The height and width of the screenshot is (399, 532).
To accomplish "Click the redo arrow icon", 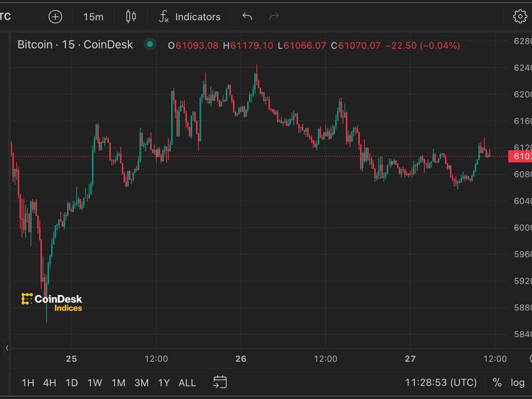I will 274,17.
